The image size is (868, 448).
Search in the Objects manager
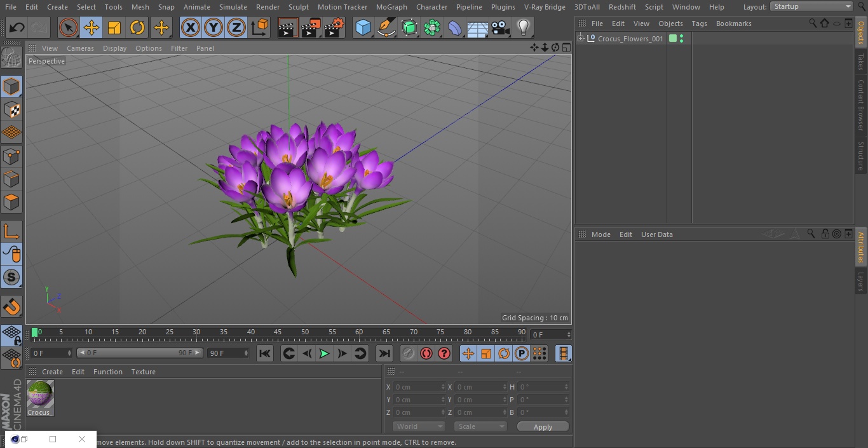pos(813,23)
